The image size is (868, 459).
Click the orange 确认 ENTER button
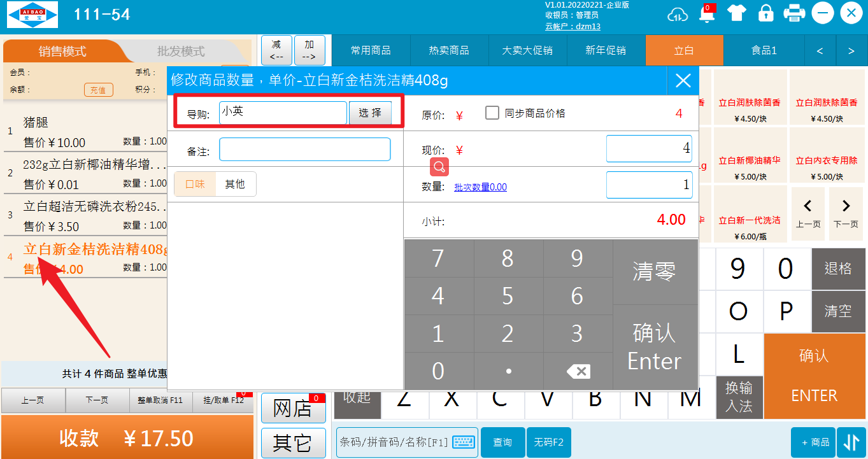(x=815, y=376)
